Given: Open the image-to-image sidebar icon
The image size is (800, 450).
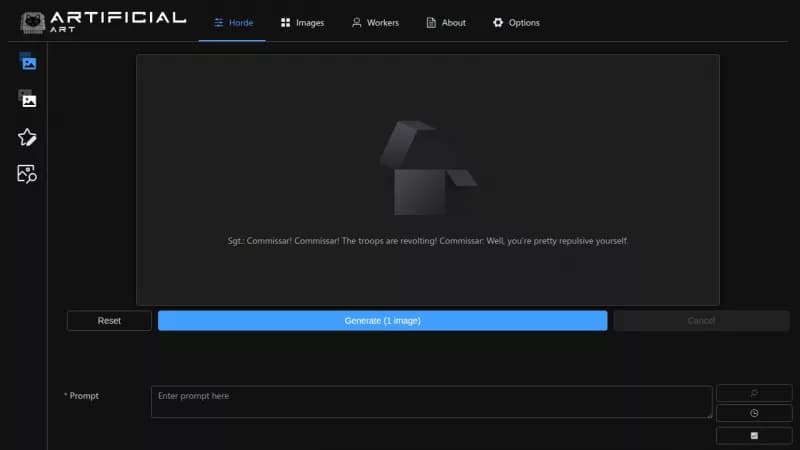Looking at the screenshot, I should coord(28,99).
